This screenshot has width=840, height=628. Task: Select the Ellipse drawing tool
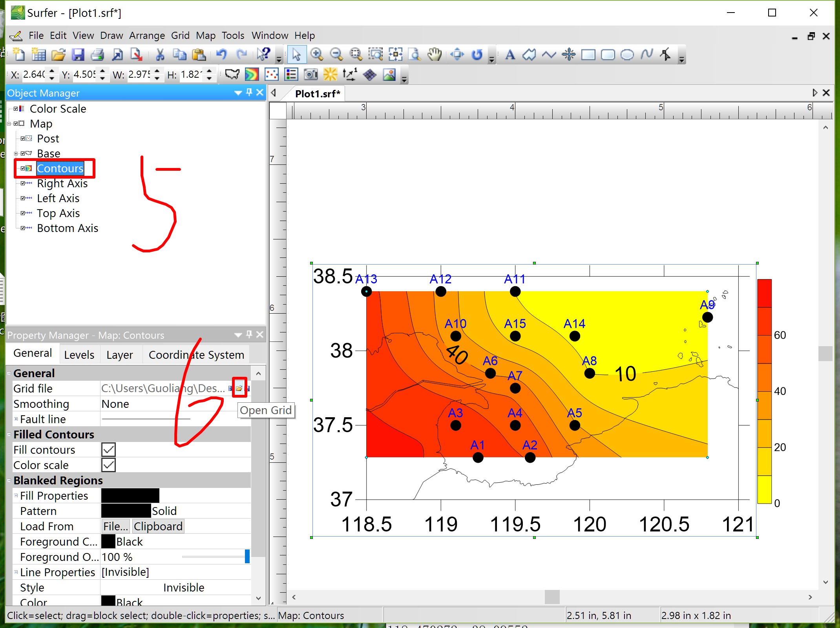click(x=627, y=55)
